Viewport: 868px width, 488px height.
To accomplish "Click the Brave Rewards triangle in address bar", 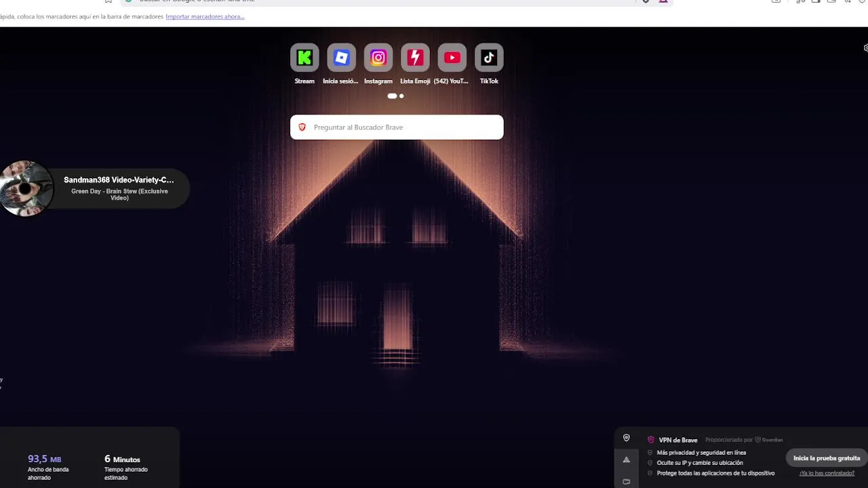I will coord(663,1).
